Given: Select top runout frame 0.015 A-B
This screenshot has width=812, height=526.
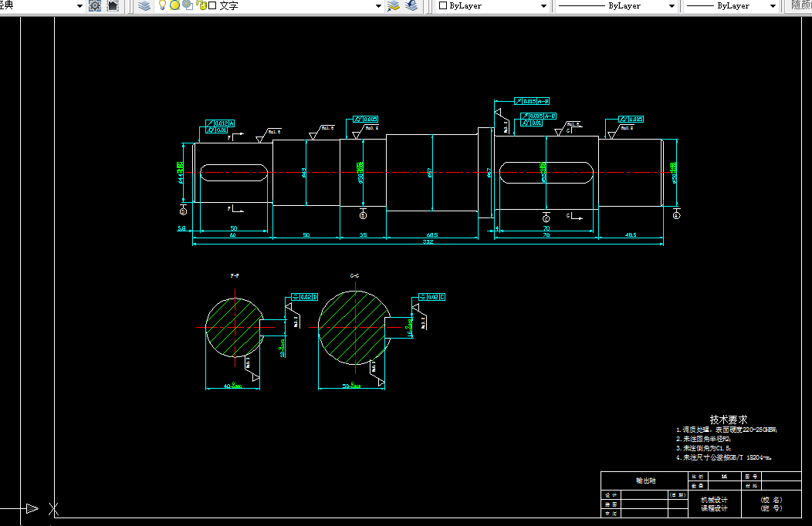Looking at the screenshot, I should (532, 101).
